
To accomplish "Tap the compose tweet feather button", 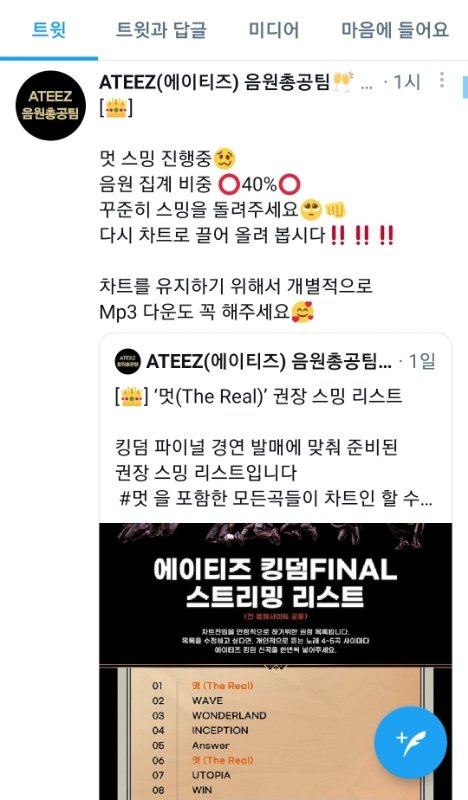I will point(410,743).
